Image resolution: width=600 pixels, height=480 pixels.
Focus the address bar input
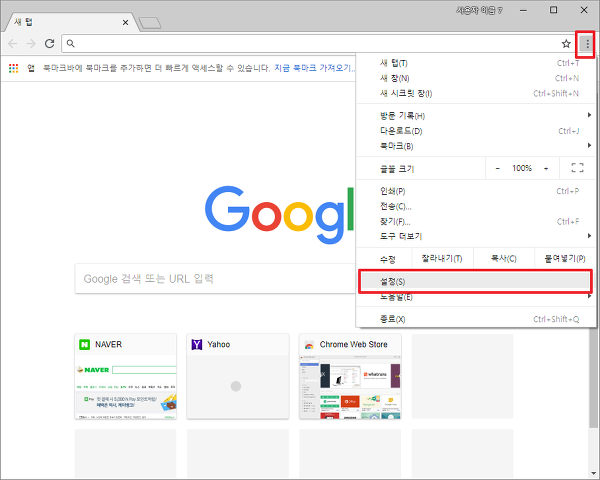coord(316,44)
